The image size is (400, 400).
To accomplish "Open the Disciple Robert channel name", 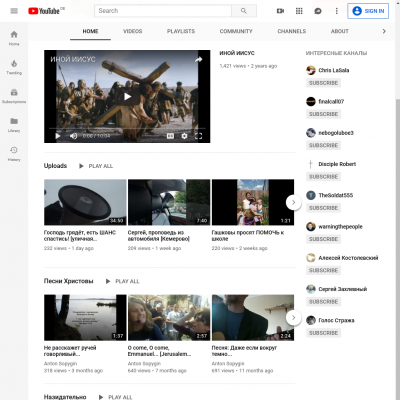I will [337, 164].
